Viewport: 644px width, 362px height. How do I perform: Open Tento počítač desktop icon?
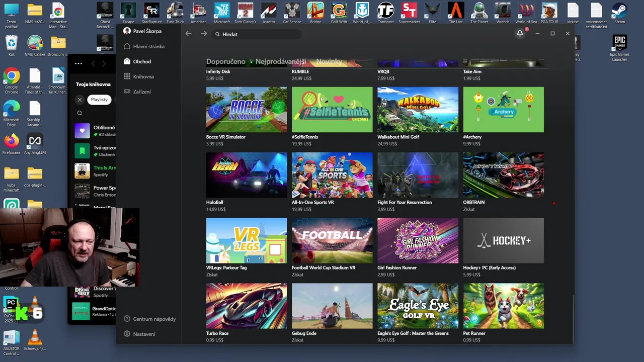click(11, 16)
